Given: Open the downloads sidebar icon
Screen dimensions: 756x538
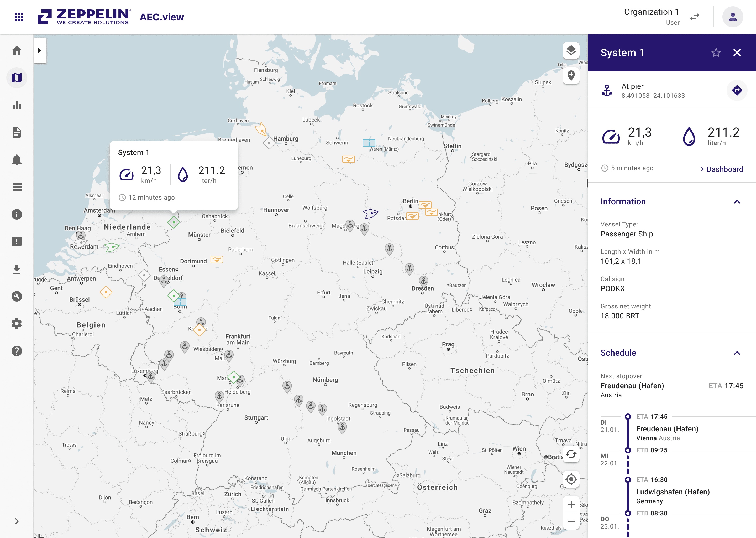Looking at the screenshot, I should (17, 269).
